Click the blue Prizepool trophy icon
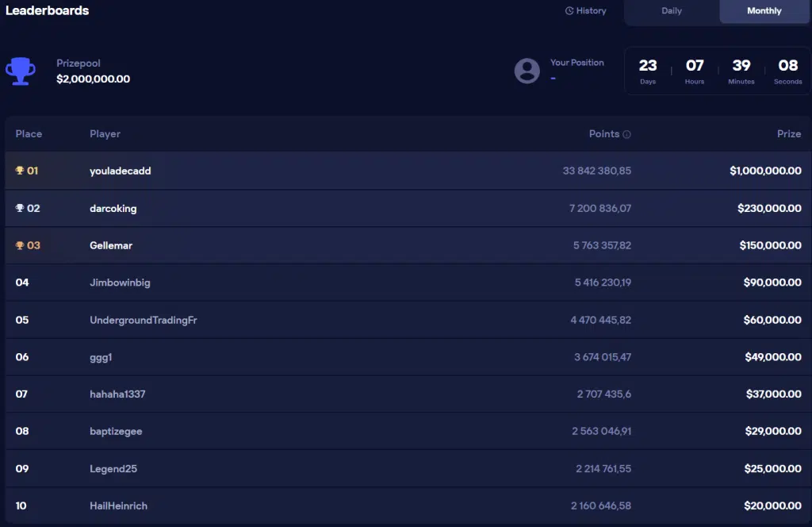Screen dimensions: 812x527 pos(21,71)
